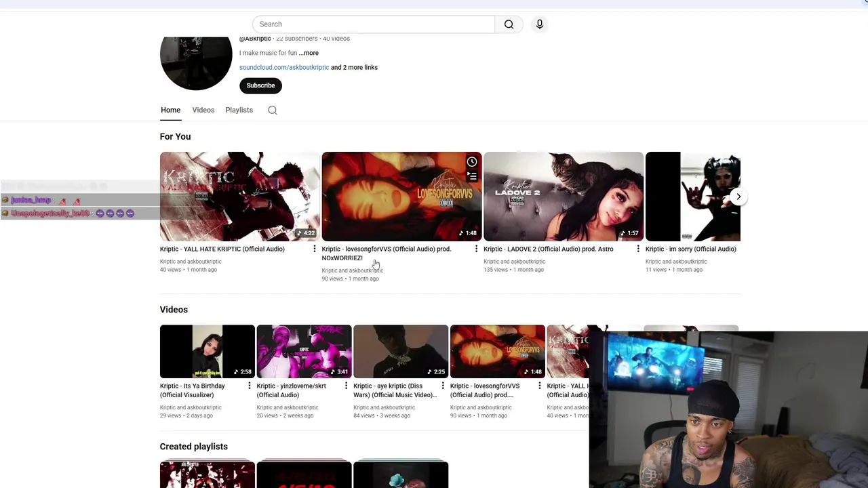Click the For You section heading

[175, 137]
